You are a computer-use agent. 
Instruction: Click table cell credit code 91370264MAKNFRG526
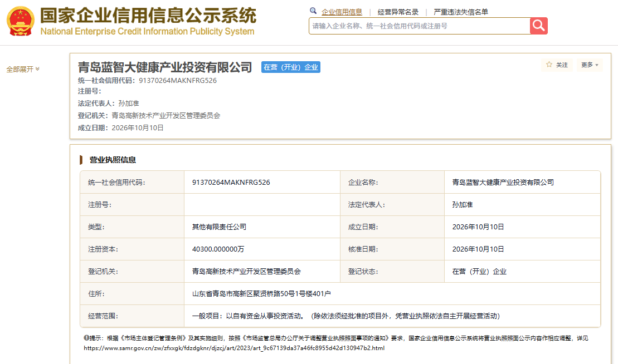coord(231,182)
